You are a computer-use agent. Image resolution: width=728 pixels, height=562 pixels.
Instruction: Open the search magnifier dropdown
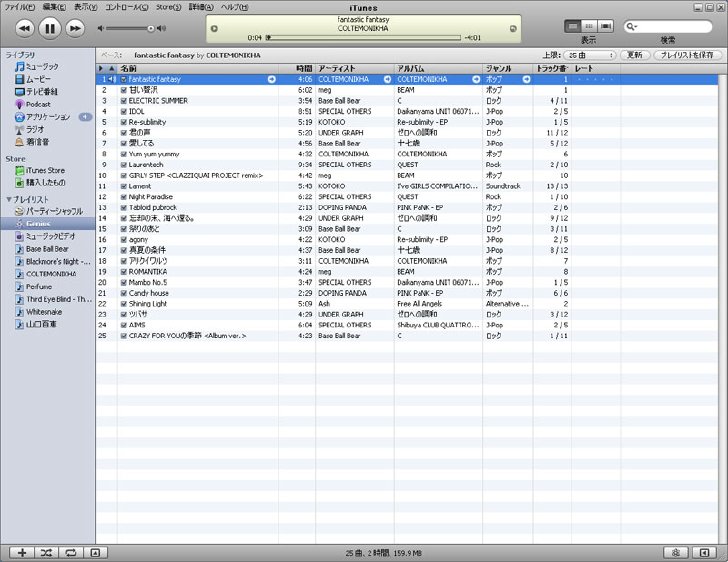[632, 27]
